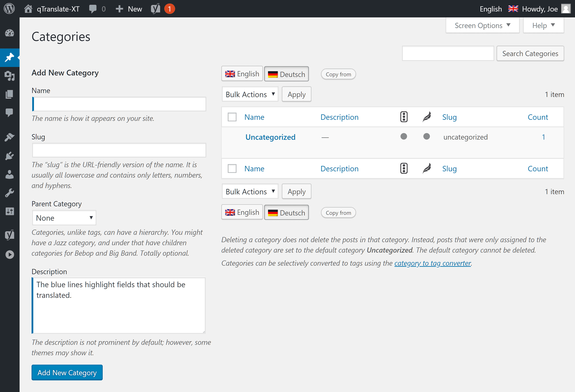Viewport: 575px width, 392px height.
Task: Open post count 1 for Uncategorized
Action: [543, 137]
